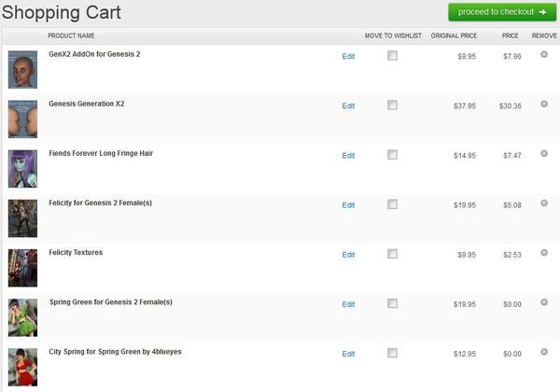
Task: Remove City Spring for Spring Green item
Action: (544, 352)
